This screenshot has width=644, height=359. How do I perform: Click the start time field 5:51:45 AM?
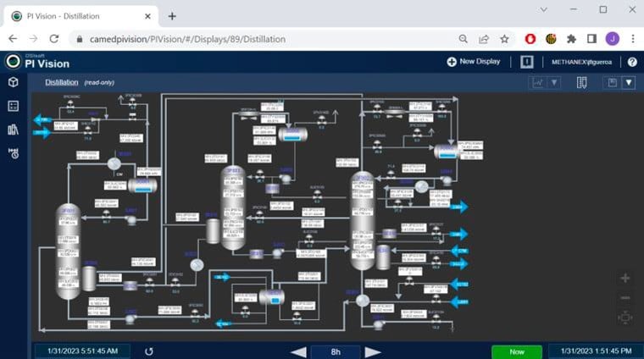click(x=82, y=351)
